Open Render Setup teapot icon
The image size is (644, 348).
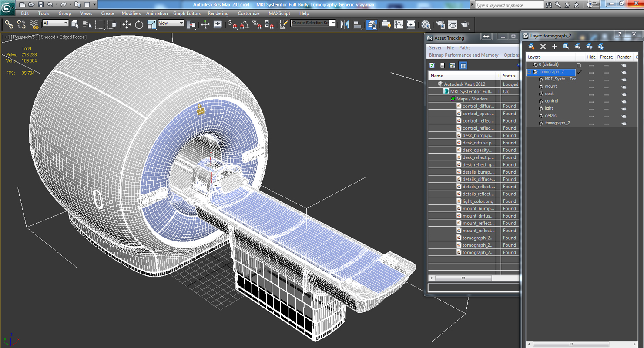(440, 24)
